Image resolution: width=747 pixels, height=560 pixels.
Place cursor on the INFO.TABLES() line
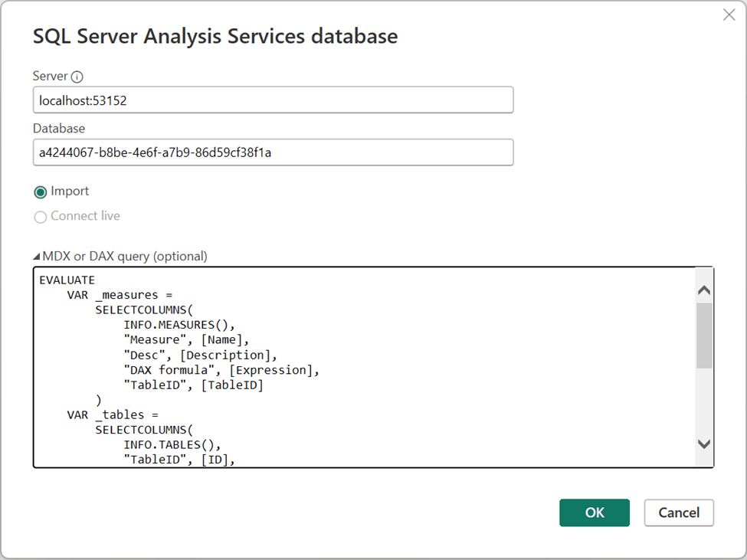[x=172, y=445]
